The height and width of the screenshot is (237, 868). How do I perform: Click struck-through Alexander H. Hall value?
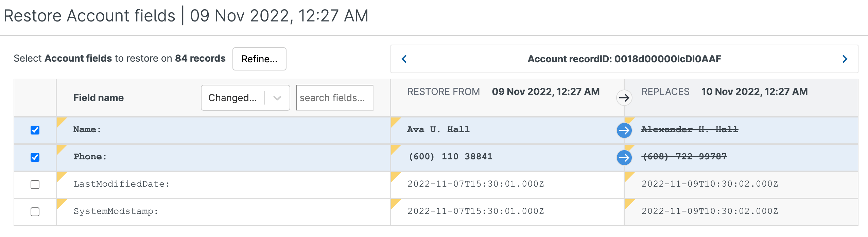(x=690, y=130)
